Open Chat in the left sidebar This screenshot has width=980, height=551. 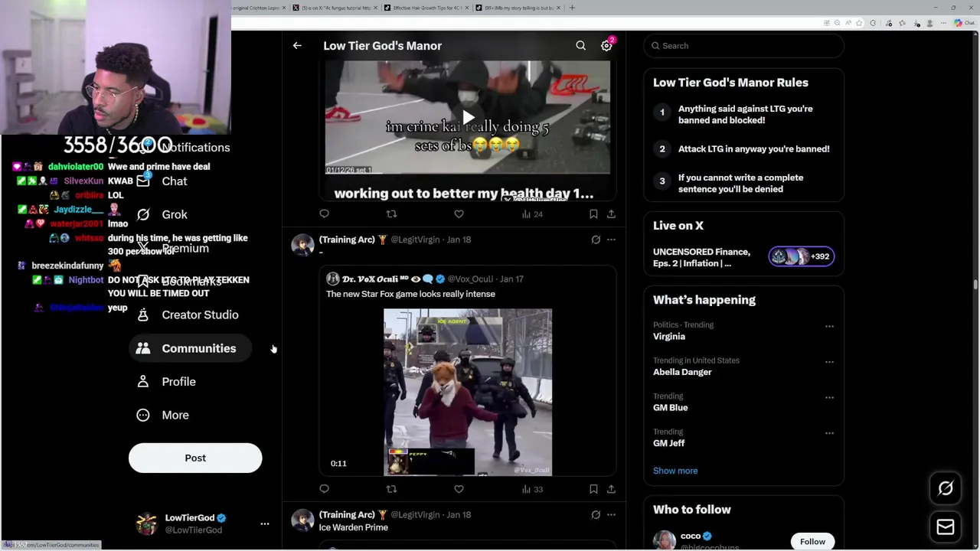(174, 181)
